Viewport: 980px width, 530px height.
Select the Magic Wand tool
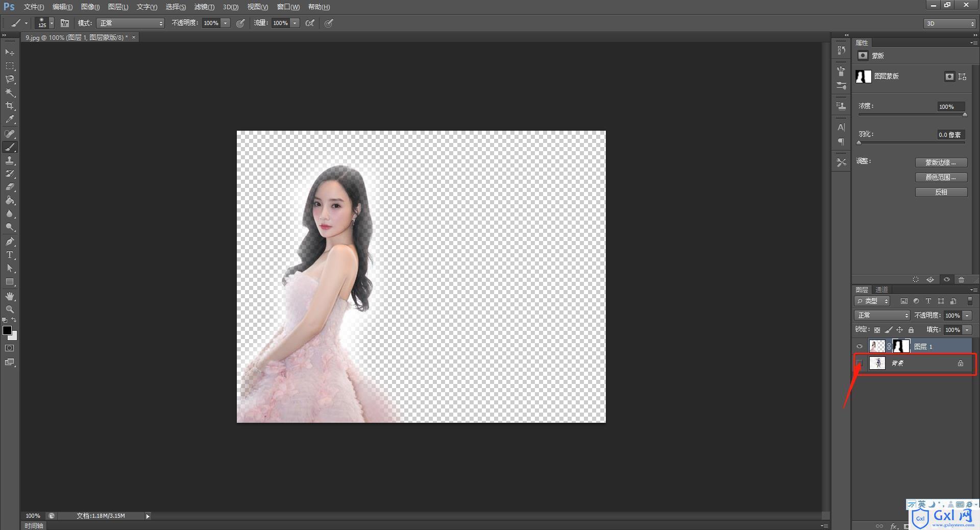(x=10, y=92)
